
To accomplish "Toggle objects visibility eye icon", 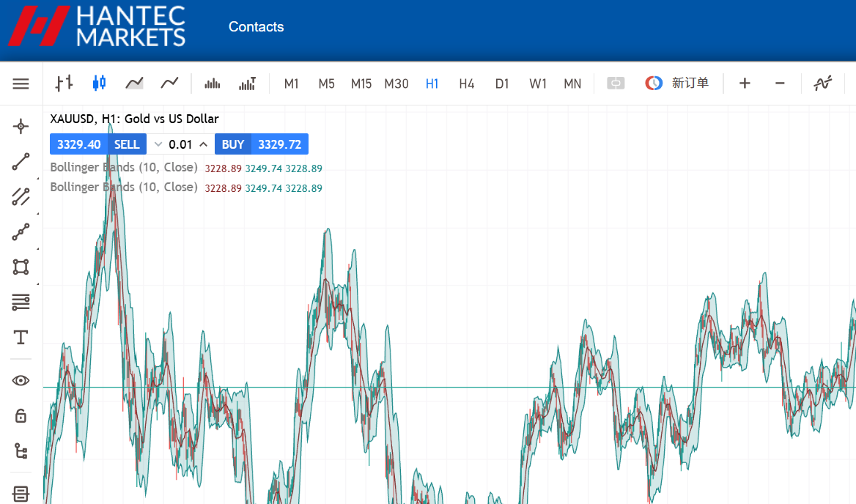I will tap(21, 380).
